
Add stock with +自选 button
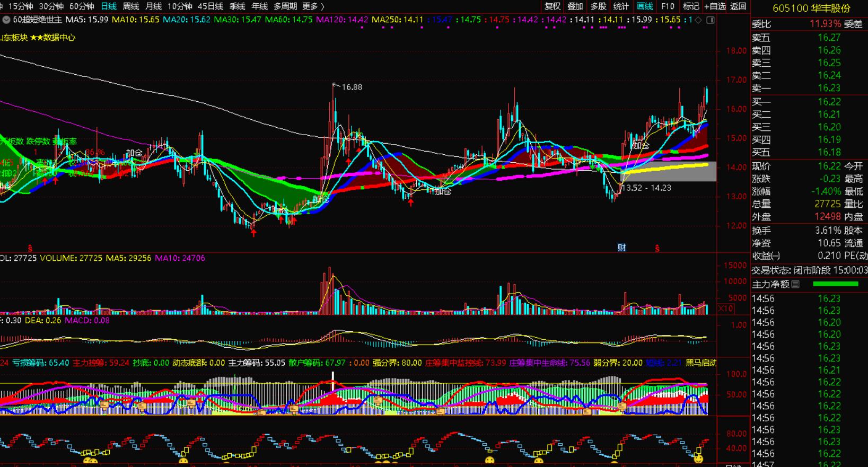click(x=715, y=6)
